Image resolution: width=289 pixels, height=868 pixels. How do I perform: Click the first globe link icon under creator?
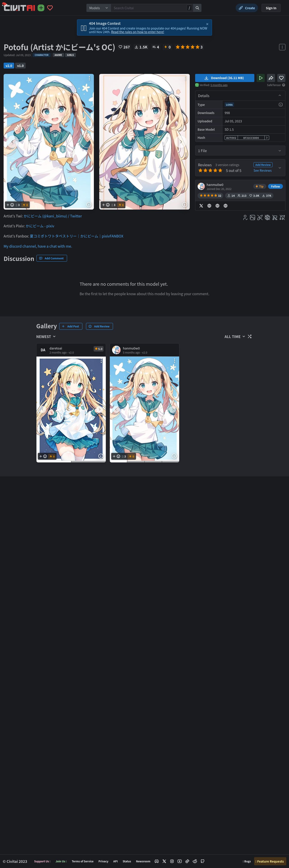click(209, 206)
